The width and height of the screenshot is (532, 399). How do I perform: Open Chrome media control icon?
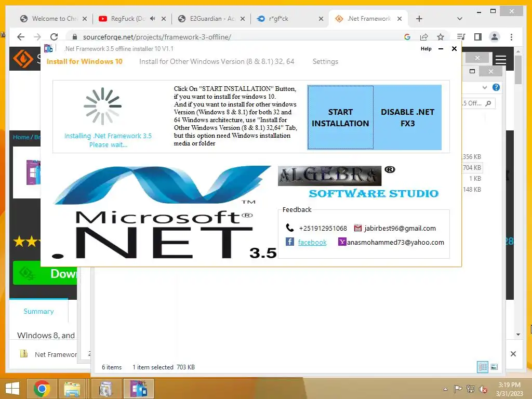(x=461, y=37)
